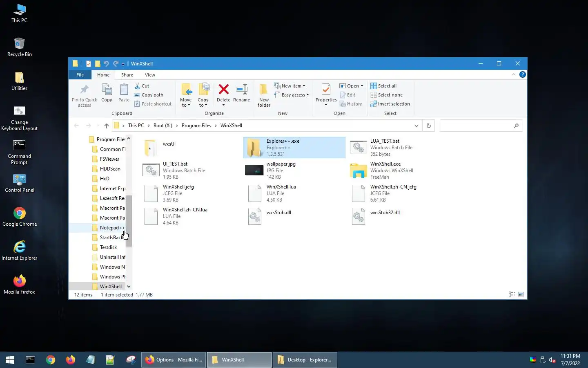
Task: Click the Cut scissors command
Action: click(x=142, y=86)
